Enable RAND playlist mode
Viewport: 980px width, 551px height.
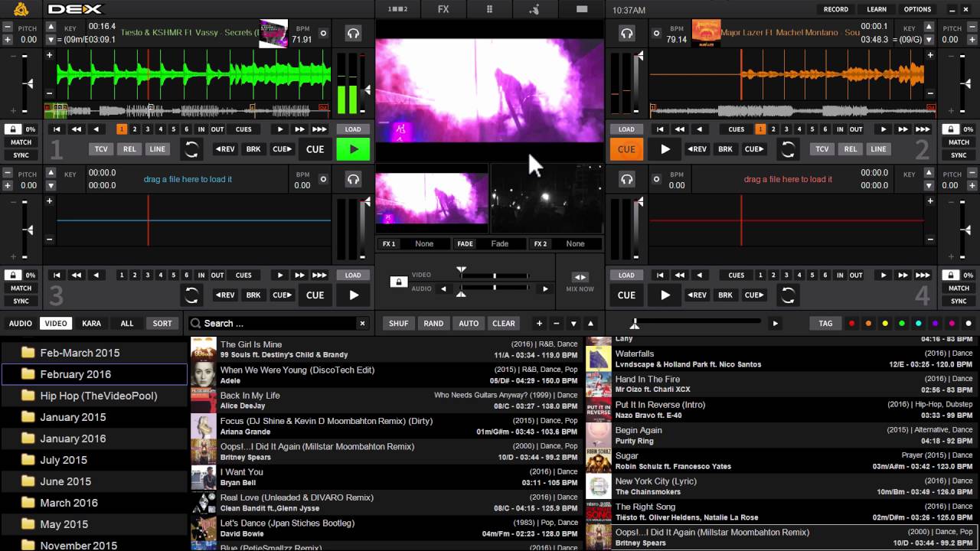point(433,324)
